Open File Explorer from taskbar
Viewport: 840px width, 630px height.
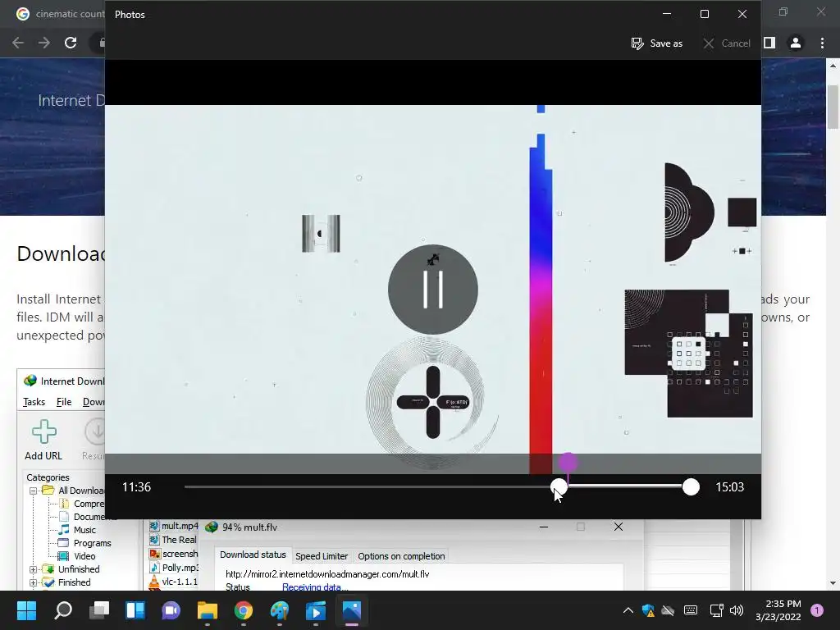coord(208,610)
